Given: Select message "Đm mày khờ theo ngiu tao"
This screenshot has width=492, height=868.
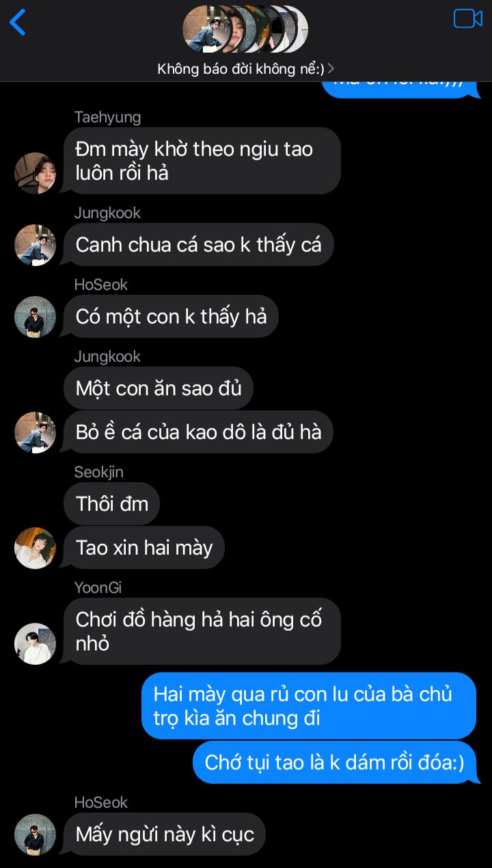Looking at the screenshot, I should [x=202, y=161].
